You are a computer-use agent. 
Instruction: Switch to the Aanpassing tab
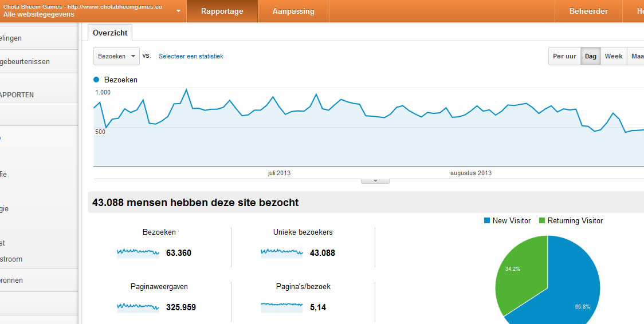pos(293,11)
